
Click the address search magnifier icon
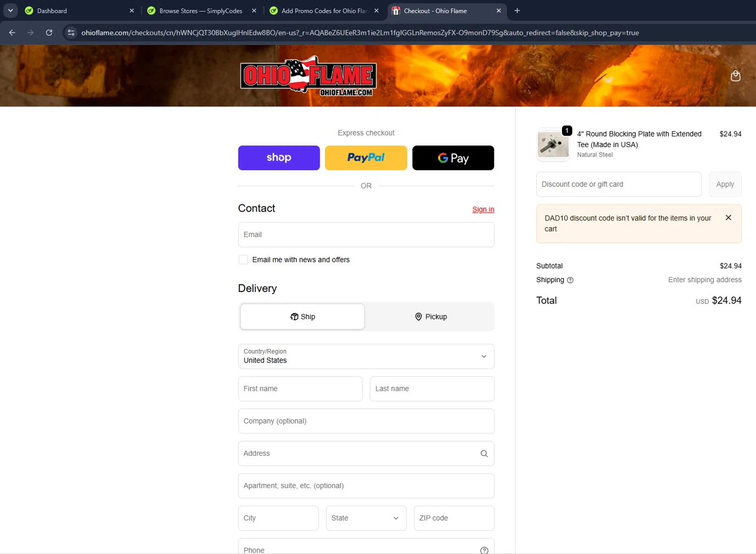coord(484,454)
